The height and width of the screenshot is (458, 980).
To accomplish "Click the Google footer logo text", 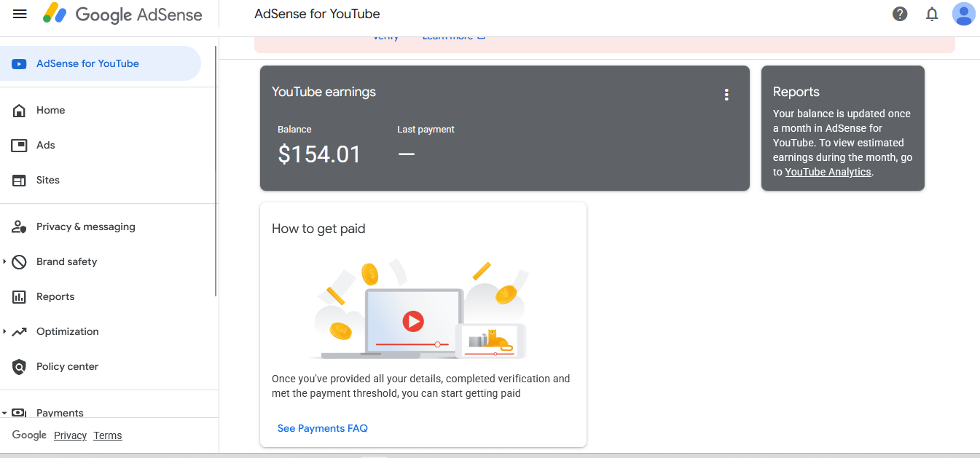I will tap(29, 435).
